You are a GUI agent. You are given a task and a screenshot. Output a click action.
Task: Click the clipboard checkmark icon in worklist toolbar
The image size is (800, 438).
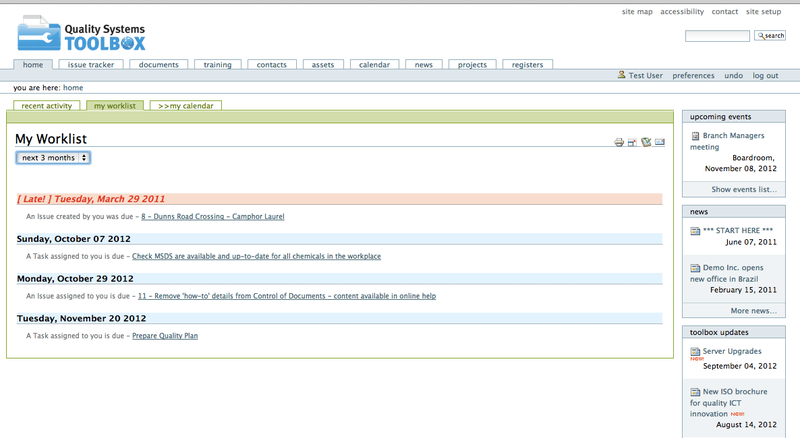646,142
